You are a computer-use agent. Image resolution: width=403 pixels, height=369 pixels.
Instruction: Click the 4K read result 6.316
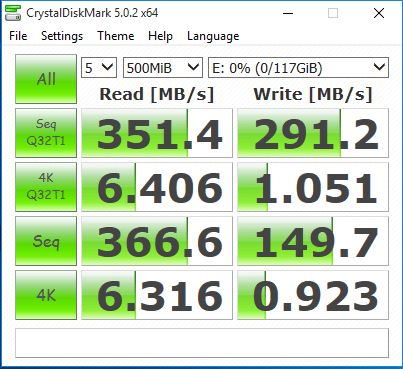coord(157,295)
